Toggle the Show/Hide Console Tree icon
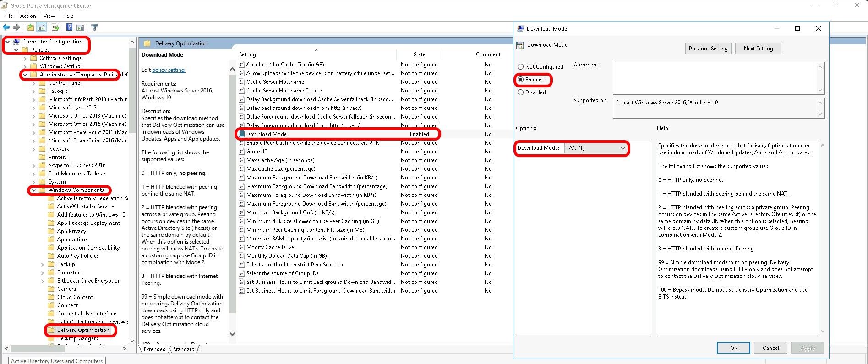 point(41,27)
